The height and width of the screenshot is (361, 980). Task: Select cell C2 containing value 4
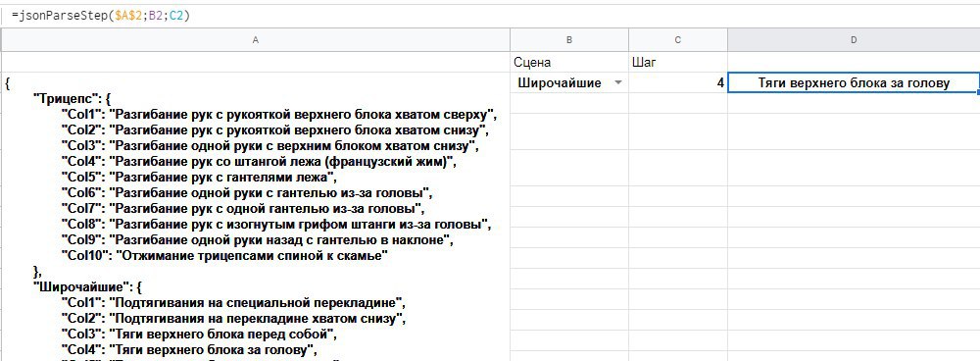pos(678,82)
